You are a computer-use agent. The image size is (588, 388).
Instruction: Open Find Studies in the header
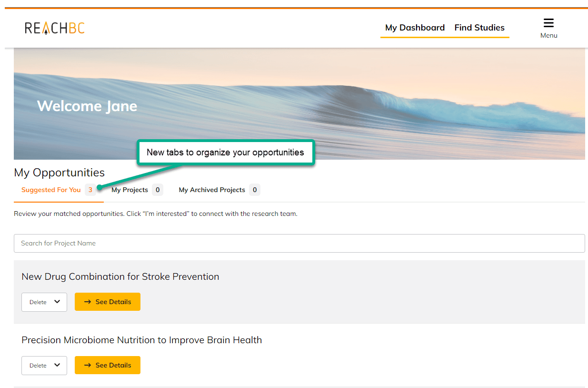(x=479, y=28)
